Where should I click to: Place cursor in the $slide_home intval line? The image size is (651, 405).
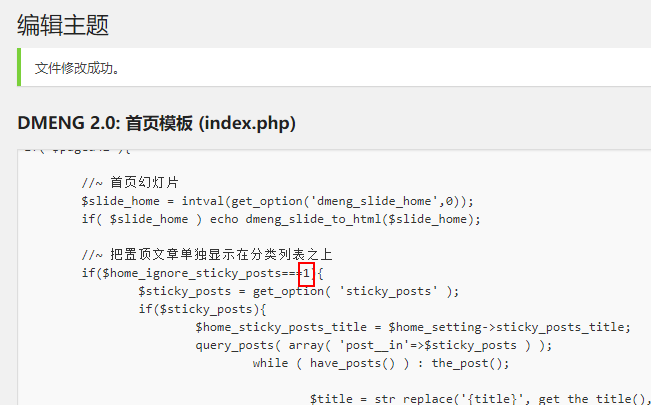(x=277, y=201)
